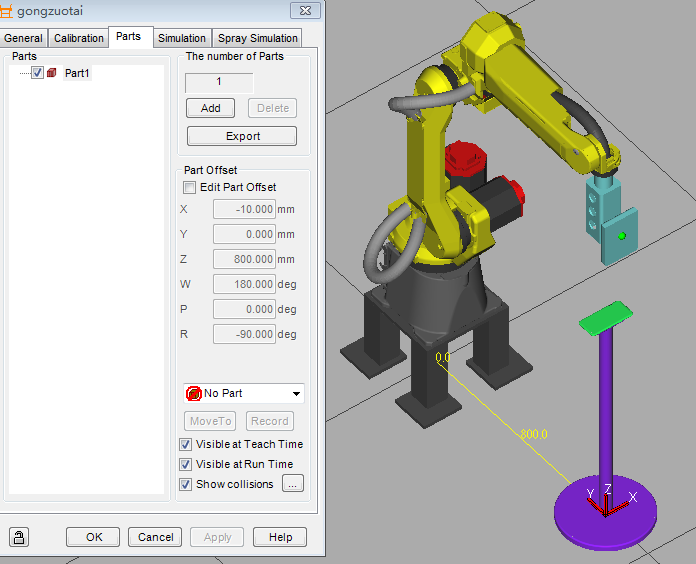The width and height of the screenshot is (696, 564).
Task: Disable Show collisions checkbox
Action: 186,484
